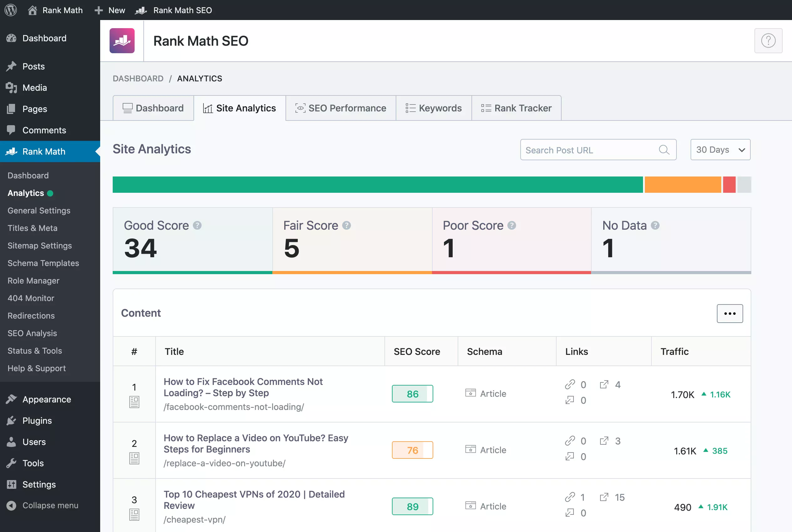The image size is (792, 532).
Task: Click the DASHBOARD breadcrumb link
Action: [x=138, y=78]
